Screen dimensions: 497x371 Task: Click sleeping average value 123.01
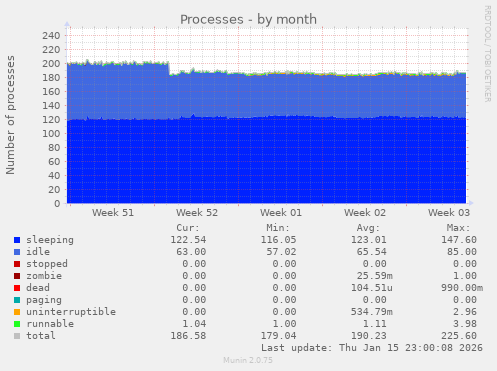(368, 240)
